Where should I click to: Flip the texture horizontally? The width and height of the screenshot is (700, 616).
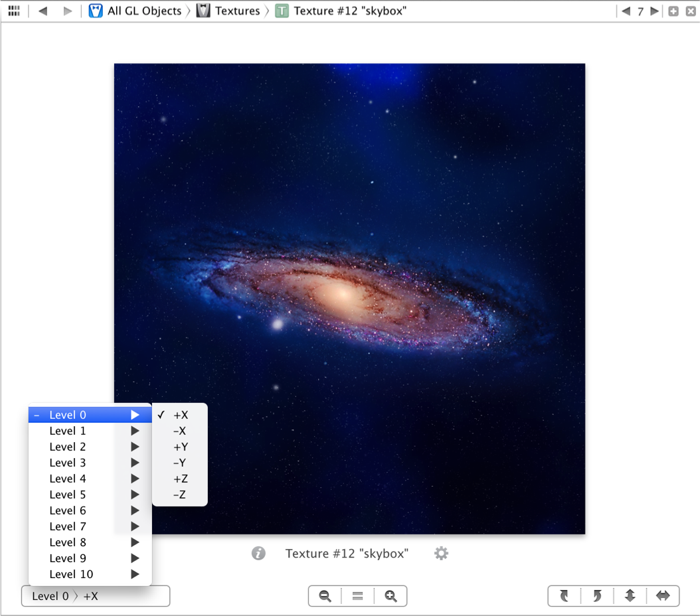coord(663,596)
